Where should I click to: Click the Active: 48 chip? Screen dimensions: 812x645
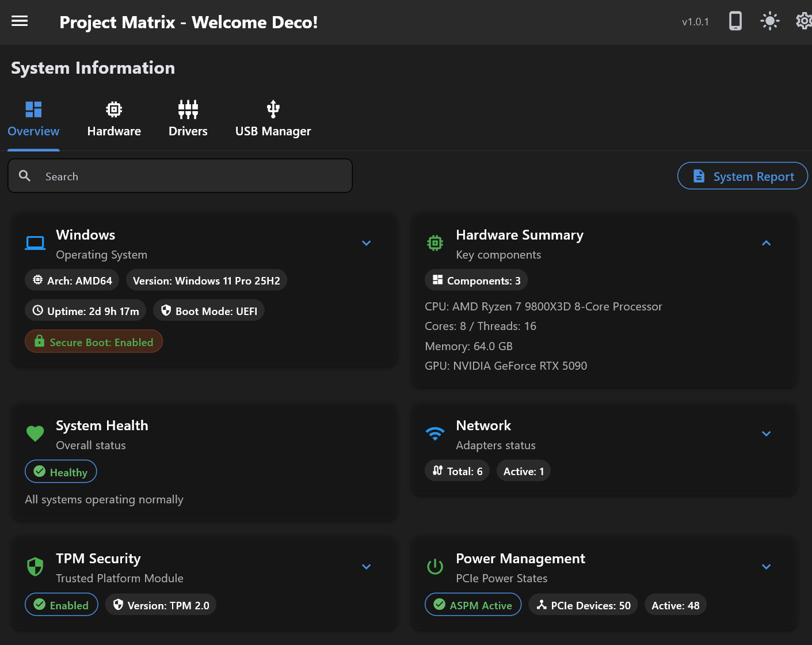click(676, 605)
